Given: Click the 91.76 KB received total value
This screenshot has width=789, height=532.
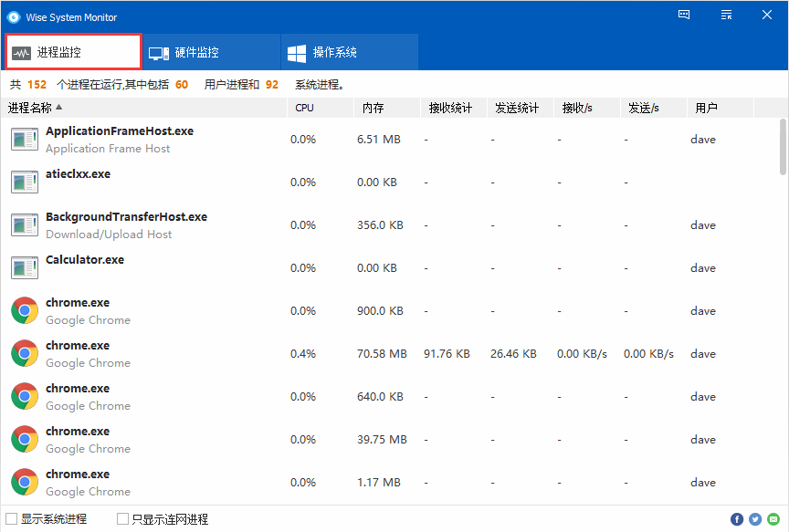Looking at the screenshot, I should point(447,354).
